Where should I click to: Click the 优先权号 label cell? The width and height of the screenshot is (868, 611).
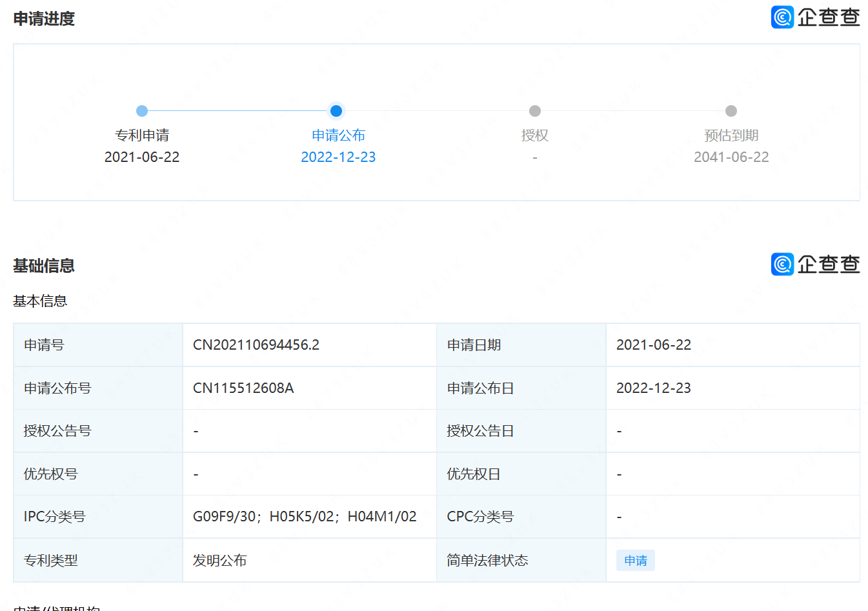(98, 474)
